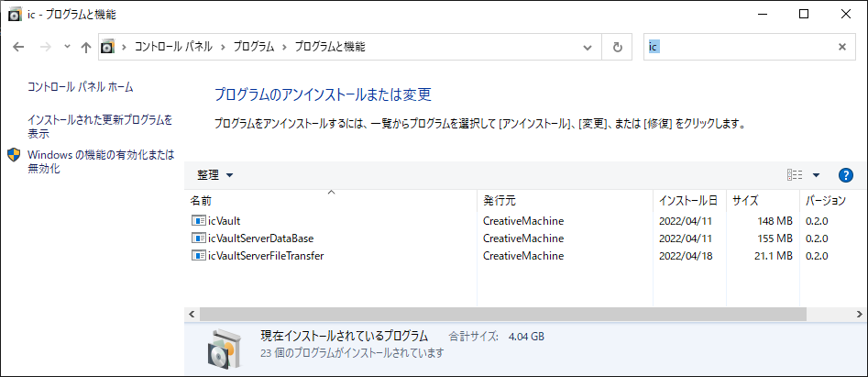Select コントロール パネル breadcrumb

coord(173,47)
